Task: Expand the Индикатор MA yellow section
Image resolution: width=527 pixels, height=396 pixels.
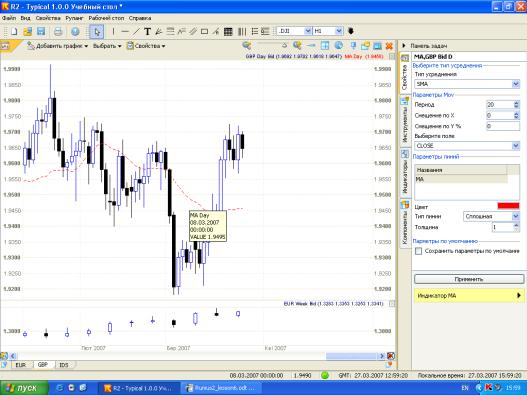Action: tap(469, 295)
